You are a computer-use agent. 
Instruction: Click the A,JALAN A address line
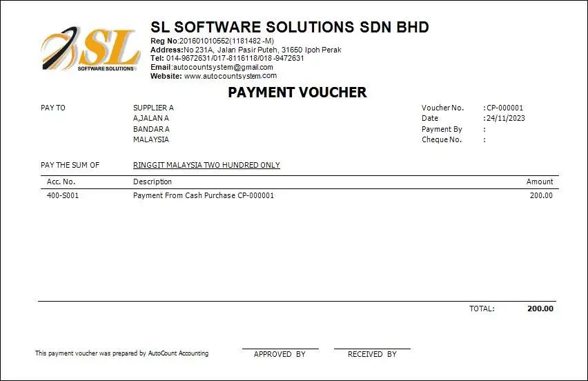click(x=151, y=118)
